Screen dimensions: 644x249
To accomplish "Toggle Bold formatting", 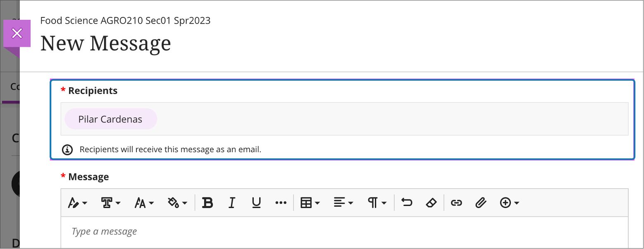I will tap(207, 203).
